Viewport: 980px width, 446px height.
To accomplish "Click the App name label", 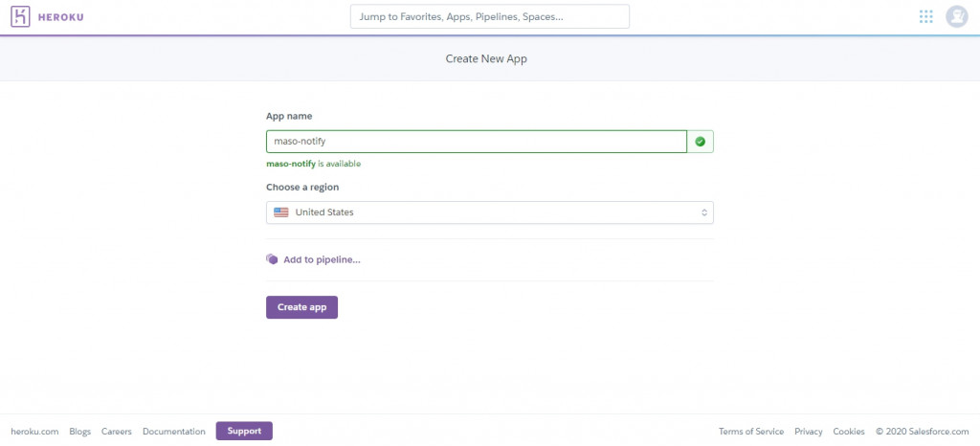I will (x=289, y=116).
